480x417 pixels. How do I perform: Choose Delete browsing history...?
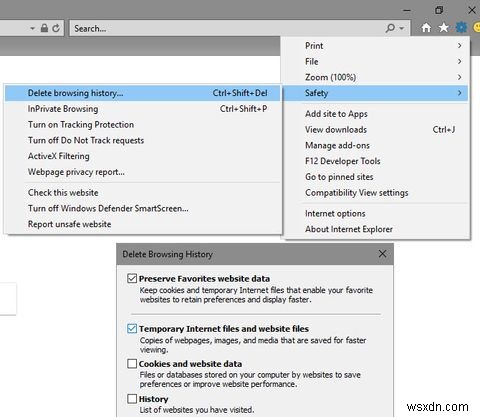point(143,93)
